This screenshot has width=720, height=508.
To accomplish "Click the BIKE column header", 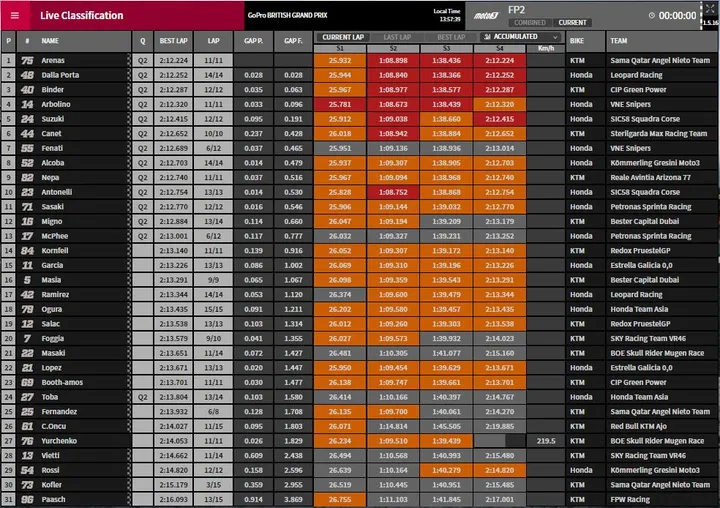I will click(585, 41).
